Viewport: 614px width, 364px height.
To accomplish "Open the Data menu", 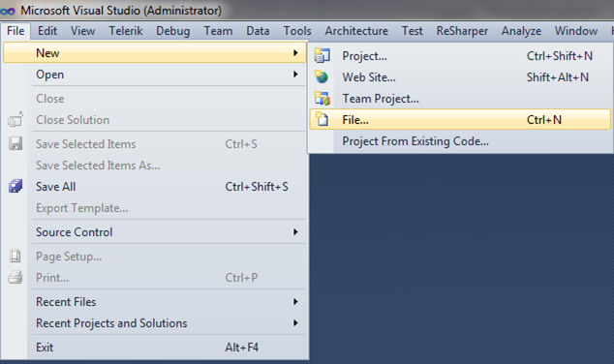I will [x=258, y=31].
